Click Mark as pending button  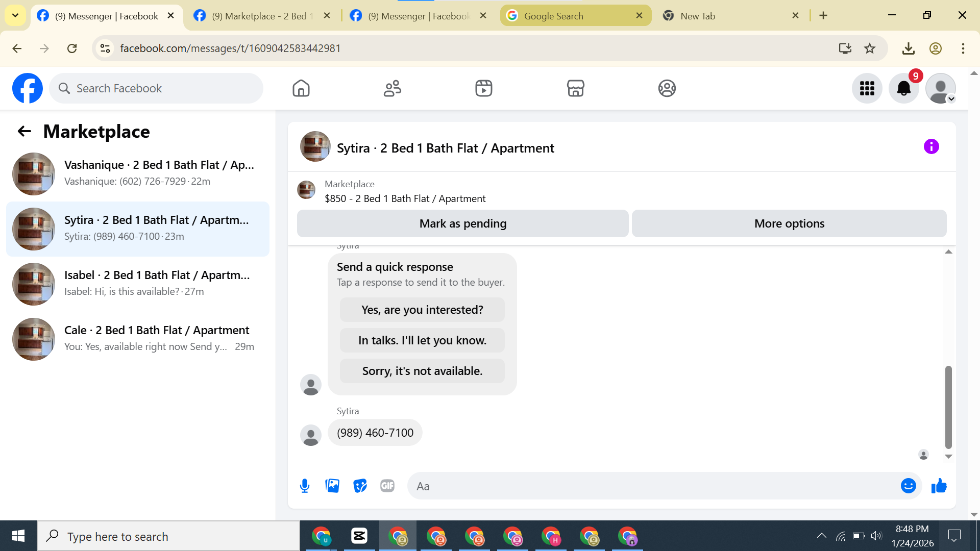(x=462, y=223)
